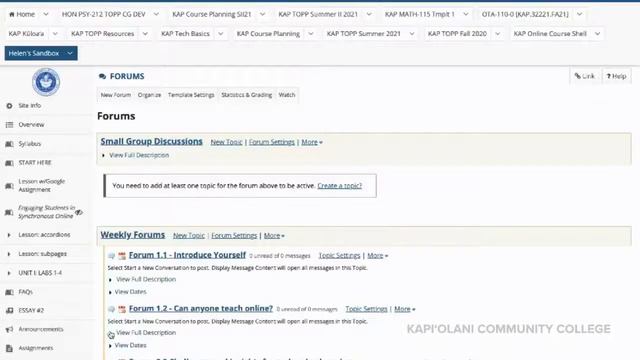Open Forum Settings for Small Group Discussions

pos(271,142)
